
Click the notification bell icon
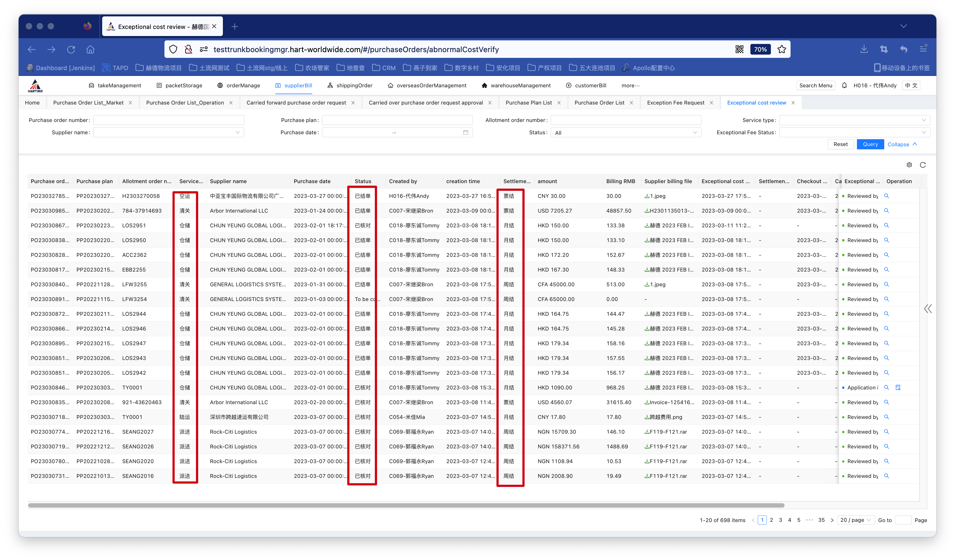844,86
